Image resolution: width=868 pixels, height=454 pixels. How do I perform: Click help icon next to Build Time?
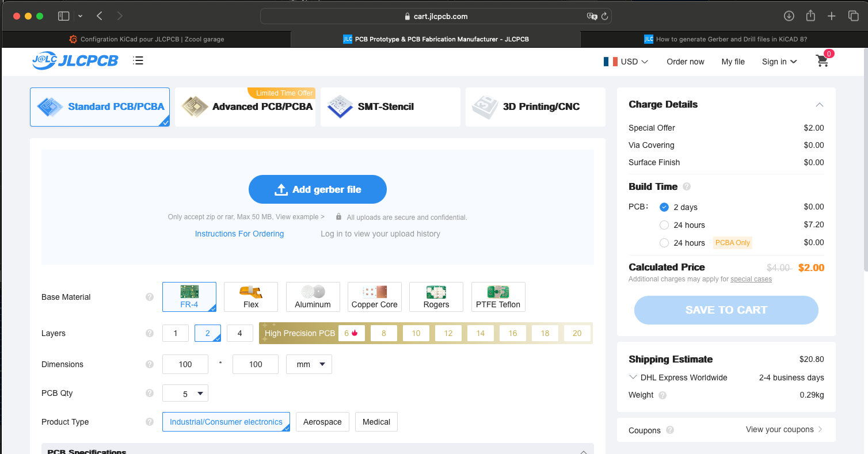coord(686,186)
